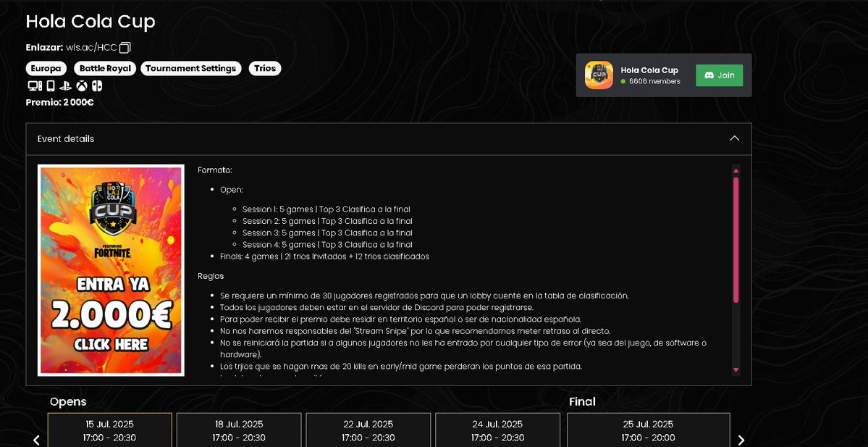This screenshot has width=868, height=447.
Task: Select the 25 Jul. 2025 final session
Action: pos(648,430)
